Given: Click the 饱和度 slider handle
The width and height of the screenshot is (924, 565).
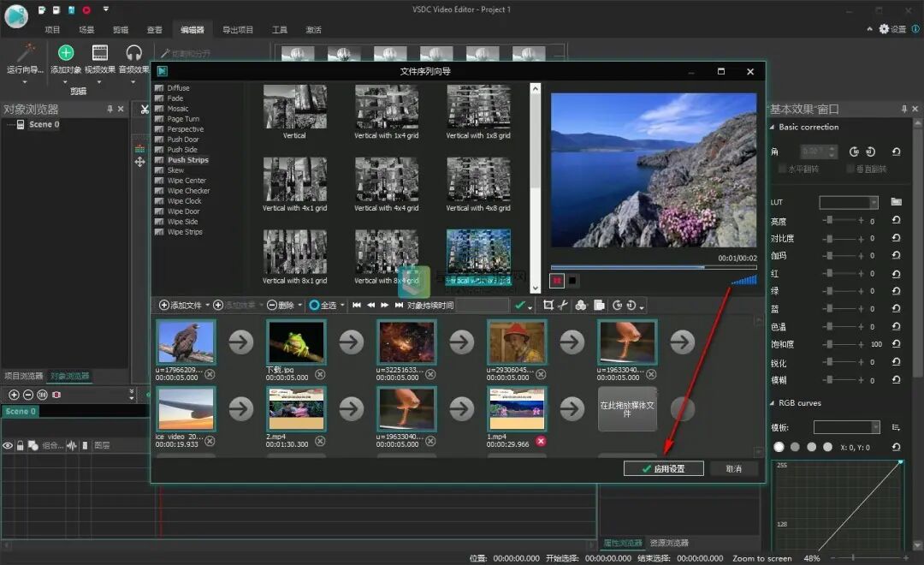Looking at the screenshot, I should click(829, 344).
